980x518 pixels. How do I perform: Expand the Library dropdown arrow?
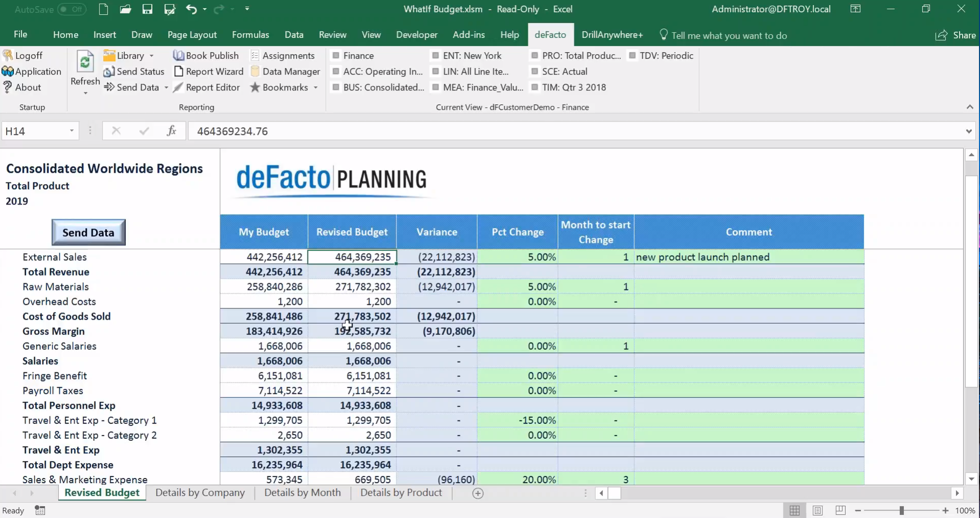151,56
